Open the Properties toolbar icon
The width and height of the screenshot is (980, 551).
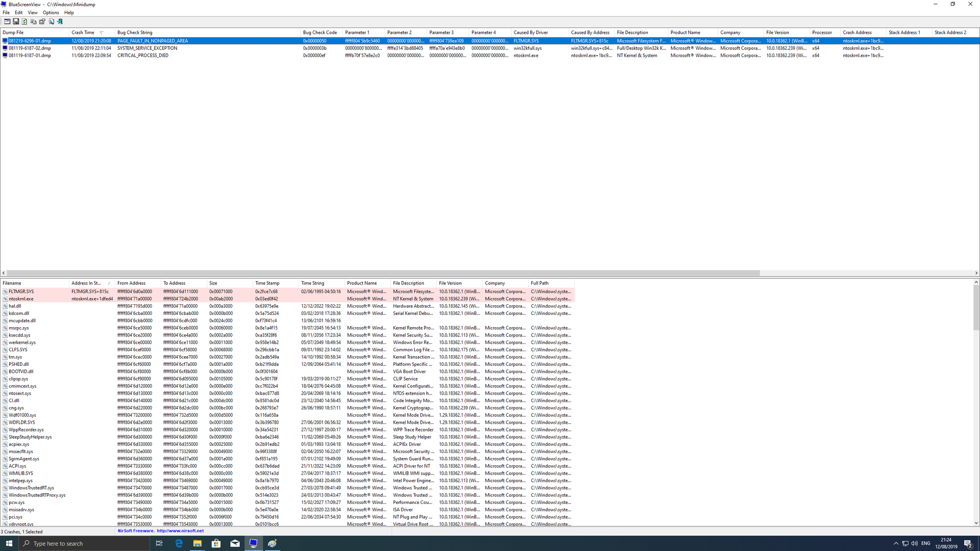coord(42,22)
